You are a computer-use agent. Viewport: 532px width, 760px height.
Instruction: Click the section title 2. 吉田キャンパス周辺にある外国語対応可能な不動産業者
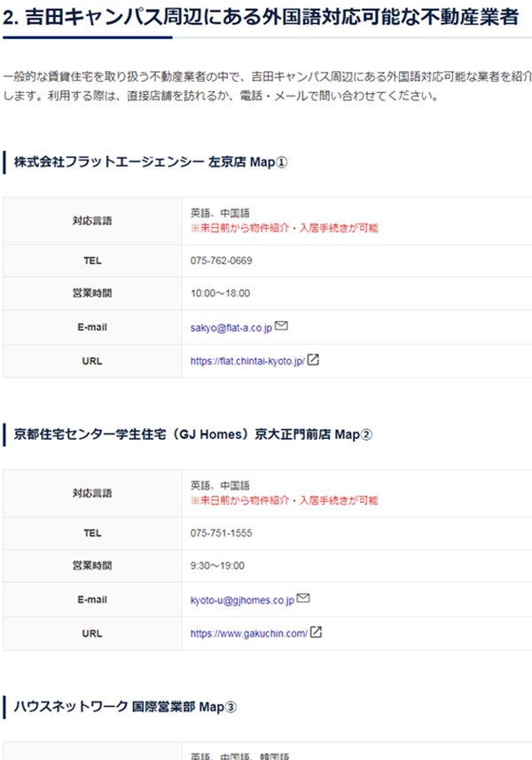pos(261,17)
